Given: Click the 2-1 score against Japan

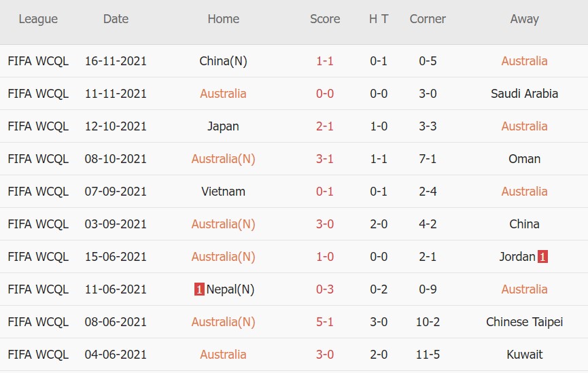Looking at the screenshot, I should click(325, 126).
